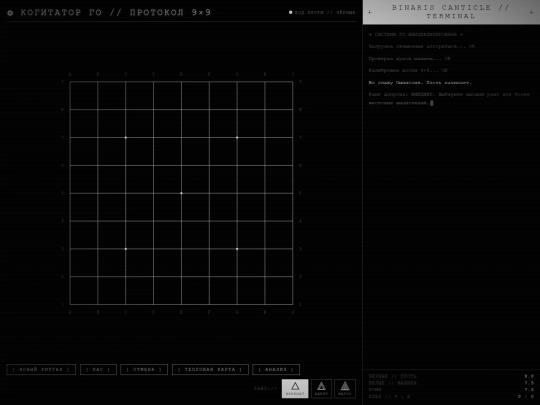The height and width of the screenshot is (405, 540).
Task: Place a stone on corner point A9
Action: point(70,82)
